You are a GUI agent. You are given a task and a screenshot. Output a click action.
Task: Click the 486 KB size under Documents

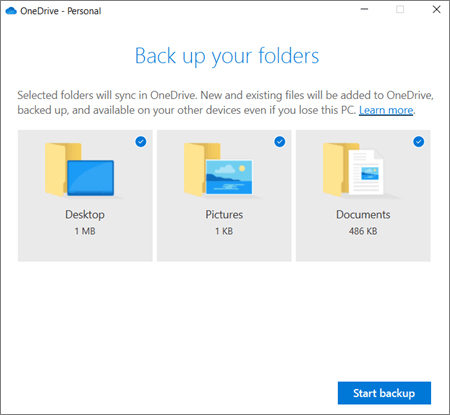(x=363, y=231)
